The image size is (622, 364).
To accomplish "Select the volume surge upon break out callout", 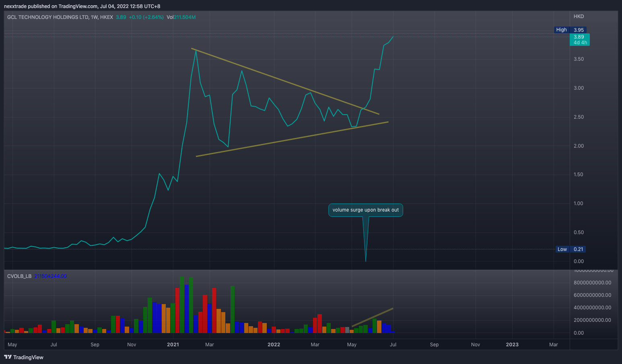I will [366, 210].
